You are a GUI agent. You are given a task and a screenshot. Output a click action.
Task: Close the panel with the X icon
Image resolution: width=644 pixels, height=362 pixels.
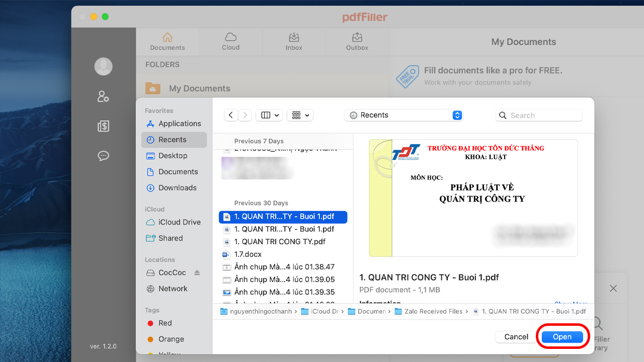coord(613,289)
